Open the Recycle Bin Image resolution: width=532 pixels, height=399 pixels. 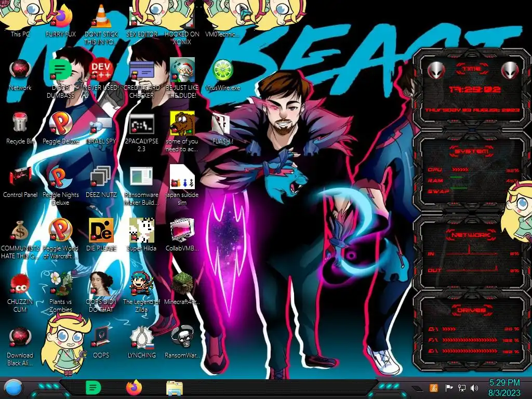tap(20, 128)
